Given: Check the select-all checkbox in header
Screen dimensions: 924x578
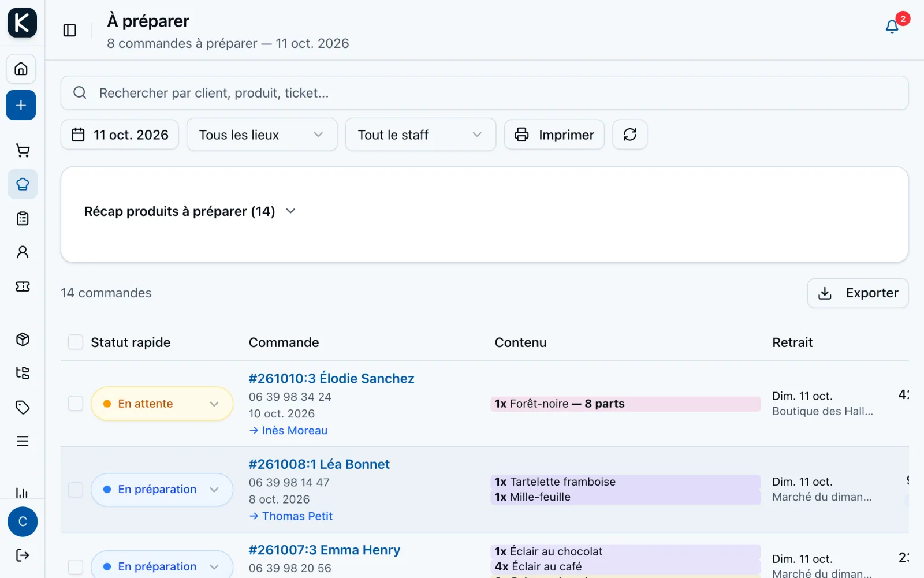Looking at the screenshot, I should [x=76, y=342].
